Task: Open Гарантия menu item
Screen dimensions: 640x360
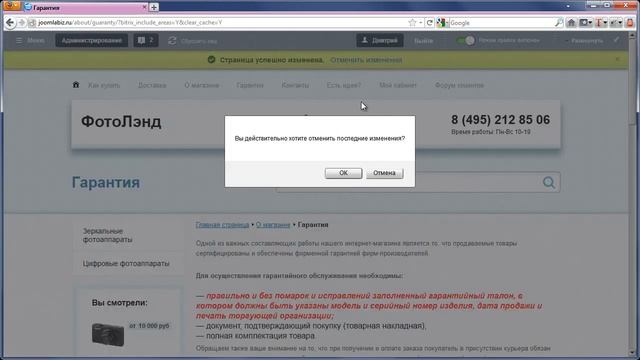Action: 250,85
